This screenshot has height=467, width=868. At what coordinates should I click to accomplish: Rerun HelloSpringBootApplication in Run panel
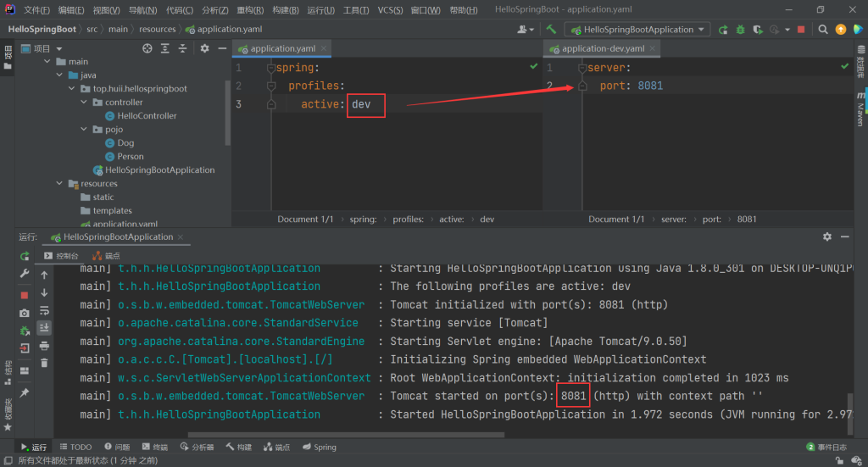coord(25,255)
